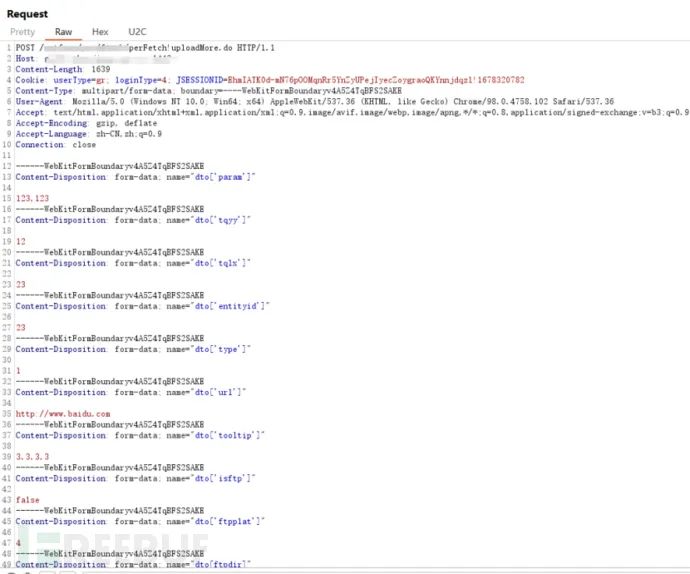The width and height of the screenshot is (690, 574).
Task: Click the false value for isftp
Action: click(28, 498)
